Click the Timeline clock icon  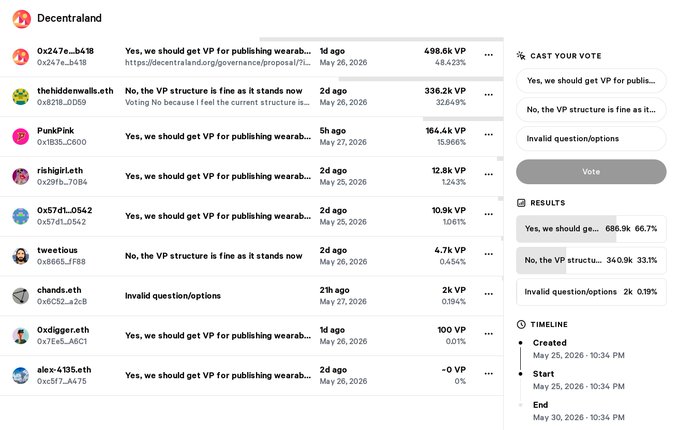pos(521,324)
